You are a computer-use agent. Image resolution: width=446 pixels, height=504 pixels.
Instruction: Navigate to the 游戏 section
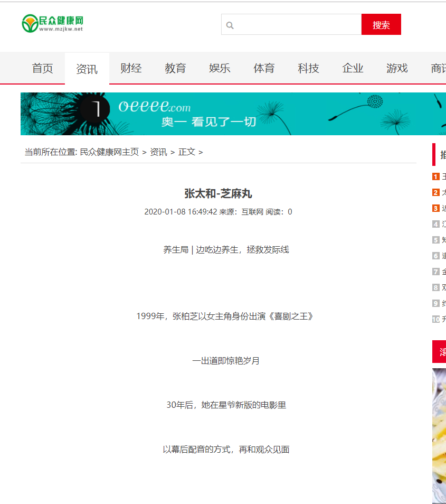397,68
